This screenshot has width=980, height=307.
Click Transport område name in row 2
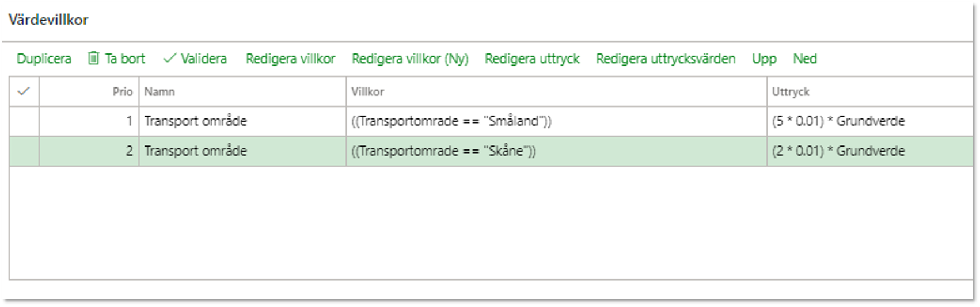click(x=195, y=151)
